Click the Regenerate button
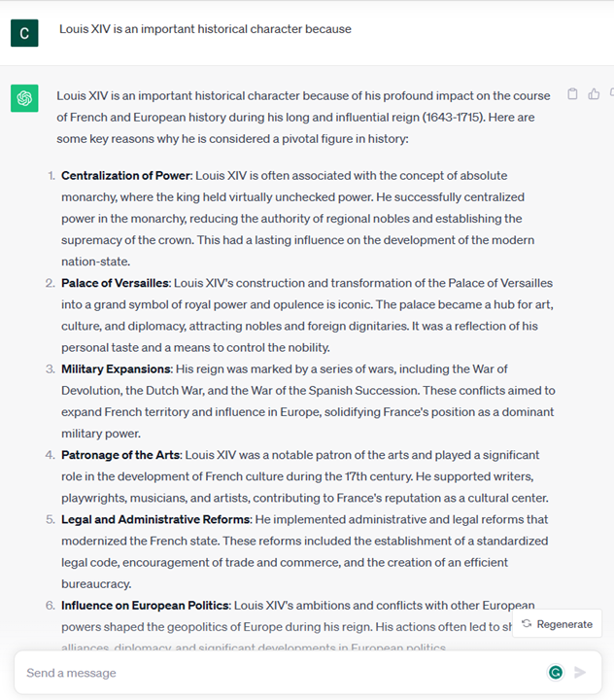This screenshot has height=700, width=614. [x=557, y=624]
